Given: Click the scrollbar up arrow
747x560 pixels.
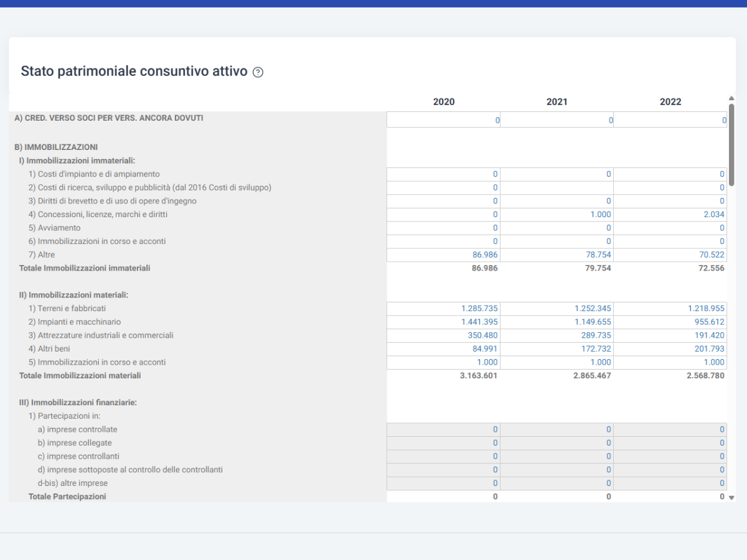Looking at the screenshot, I should click(x=731, y=98).
